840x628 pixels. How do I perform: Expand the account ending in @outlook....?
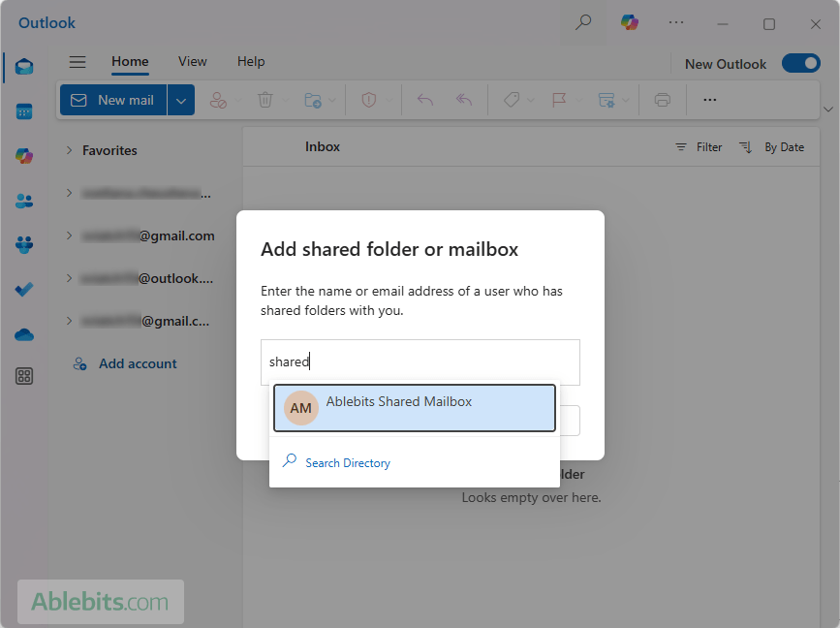[69, 278]
